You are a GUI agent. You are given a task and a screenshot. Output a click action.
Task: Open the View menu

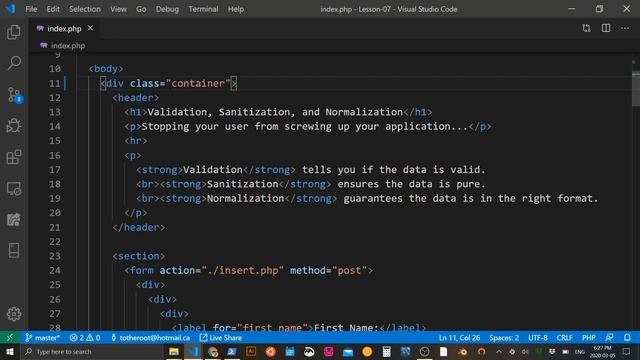pos(118,9)
